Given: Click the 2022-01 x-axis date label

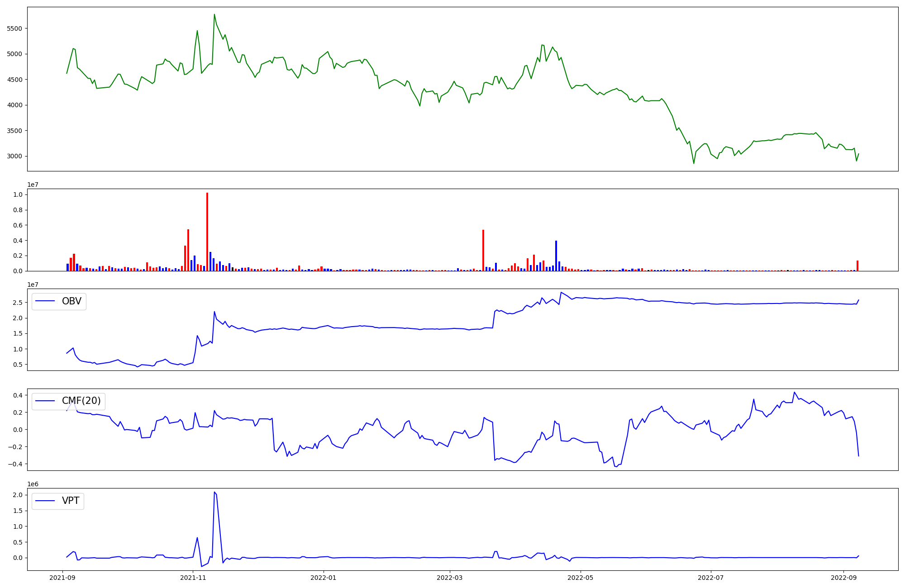Looking at the screenshot, I should tap(324, 578).
